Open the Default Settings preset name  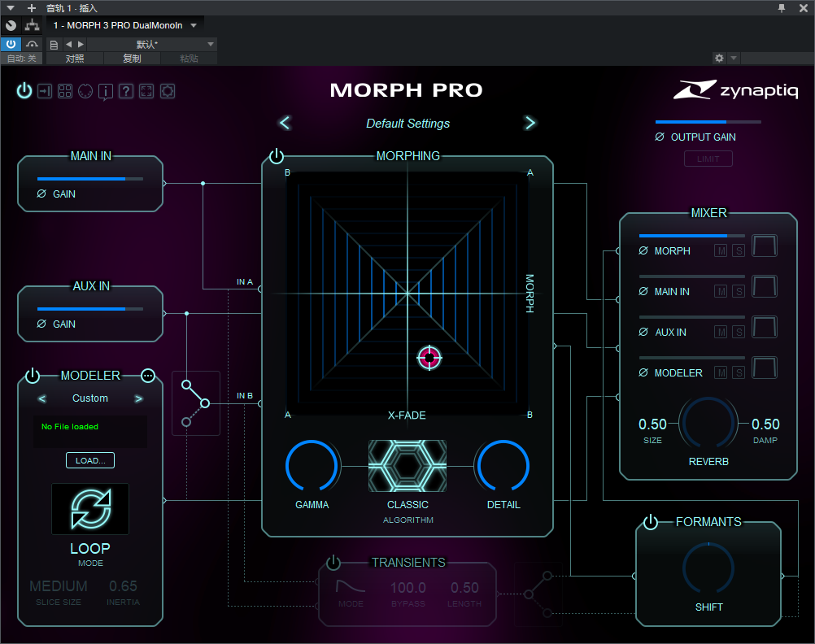pos(408,124)
